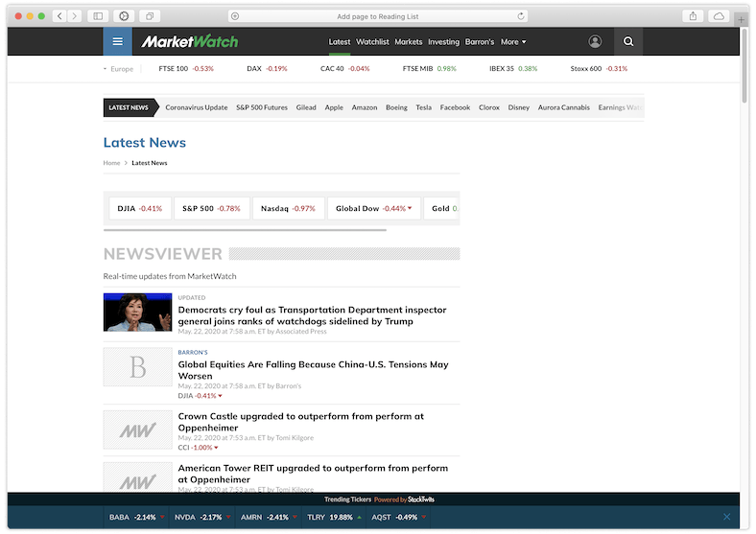Click the Barron's B article thumbnail

pyautogui.click(x=137, y=367)
